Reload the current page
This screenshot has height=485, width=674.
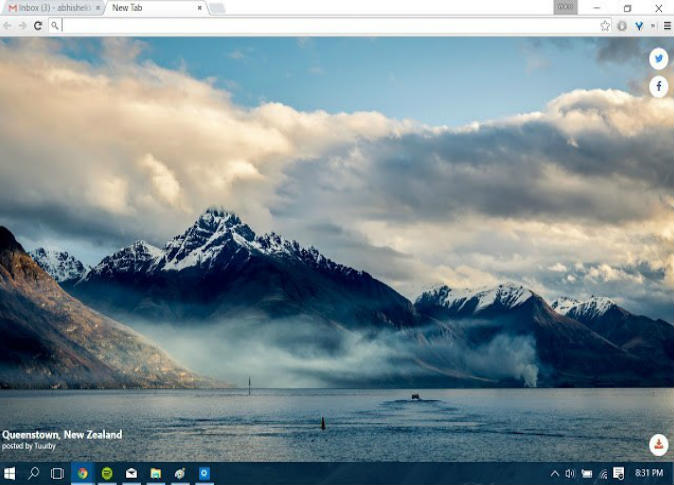pos(38,26)
